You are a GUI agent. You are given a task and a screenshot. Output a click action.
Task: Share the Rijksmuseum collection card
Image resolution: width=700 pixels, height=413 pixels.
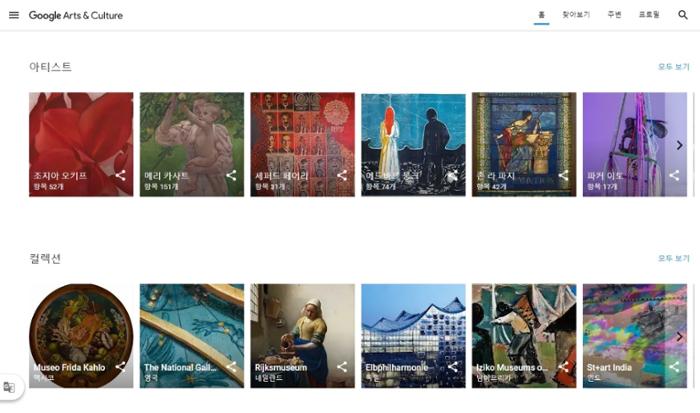(x=342, y=367)
